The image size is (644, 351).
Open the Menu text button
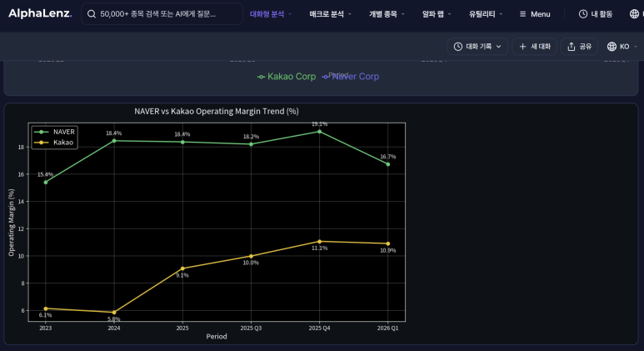tap(540, 14)
